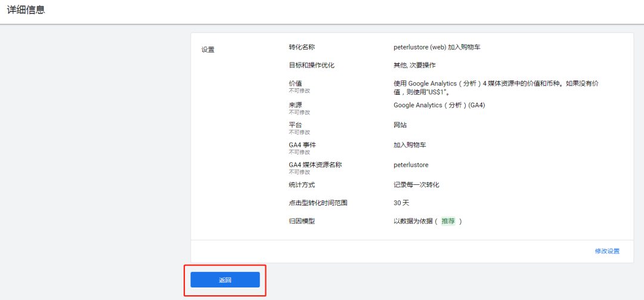Image resolution: width=644 pixels, height=300 pixels.
Task: Click the value 记录每一次转化
Action: coord(416,185)
